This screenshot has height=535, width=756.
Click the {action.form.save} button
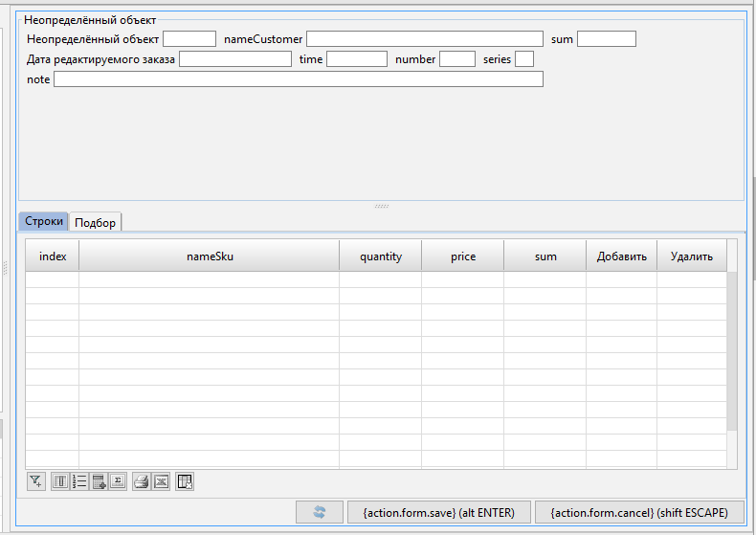click(x=438, y=513)
